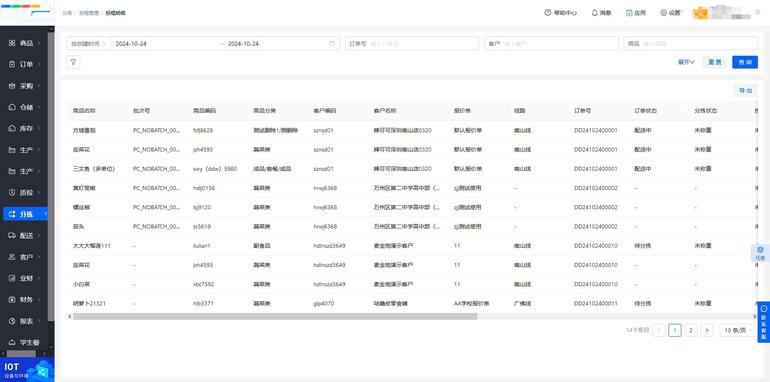Open the 仓储 module icon in sidebar
Image resolution: width=770 pixels, height=382 pixels.
click(12, 107)
